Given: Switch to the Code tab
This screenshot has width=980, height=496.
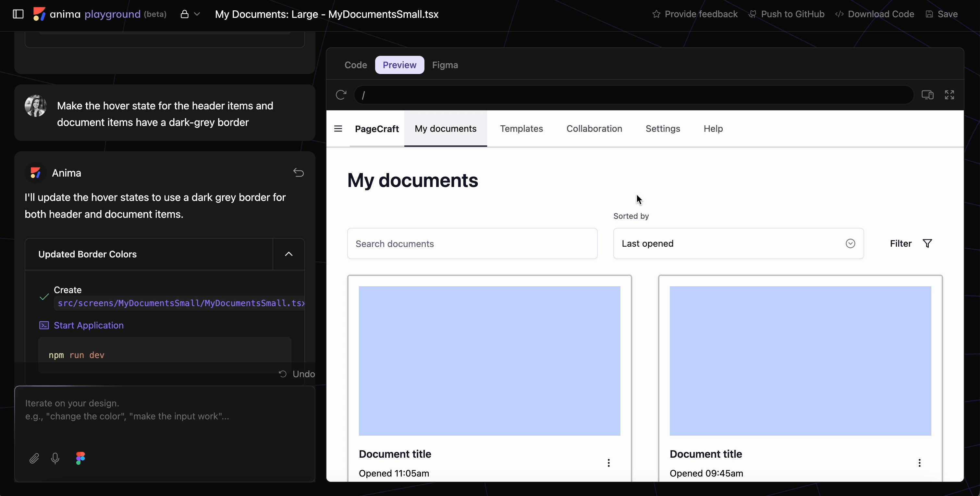Looking at the screenshot, I should 355,65.
